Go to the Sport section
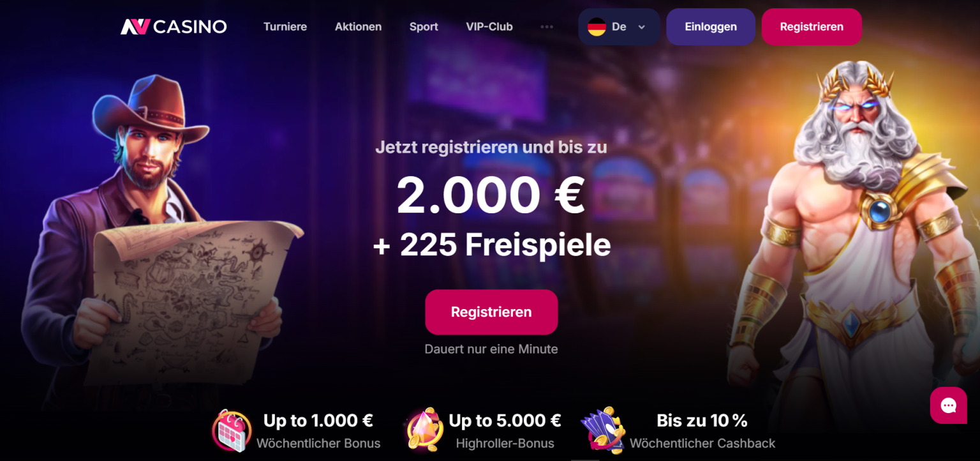Screen dimensions: 980x461 point(424,27)
